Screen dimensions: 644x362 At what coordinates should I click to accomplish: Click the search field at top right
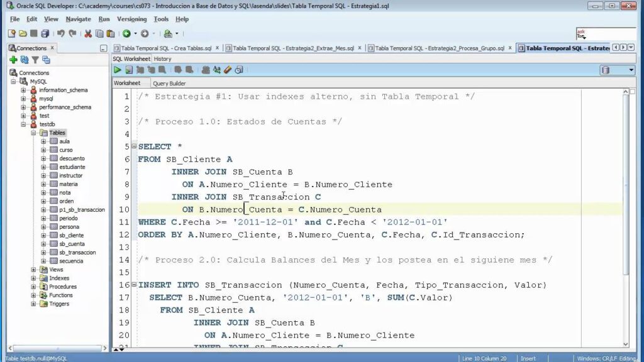pyautogui.click(x=606, y=34)
